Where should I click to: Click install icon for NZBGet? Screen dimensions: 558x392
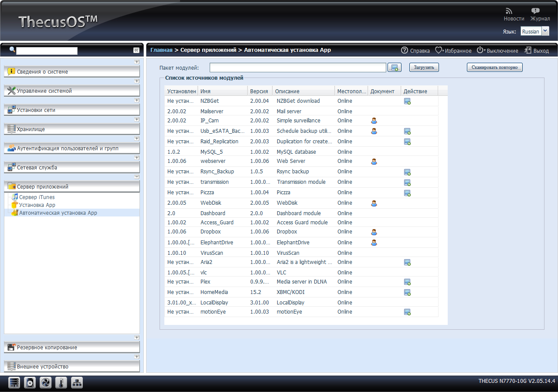pos(407,101)
